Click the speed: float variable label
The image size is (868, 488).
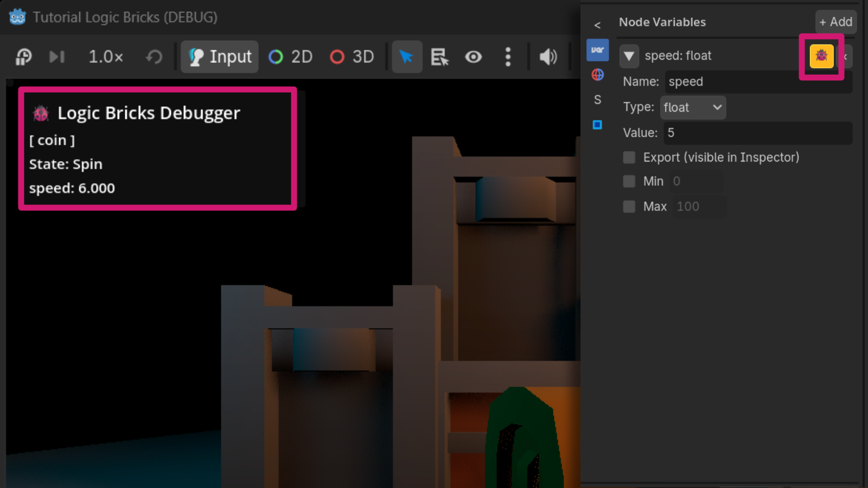678,55
